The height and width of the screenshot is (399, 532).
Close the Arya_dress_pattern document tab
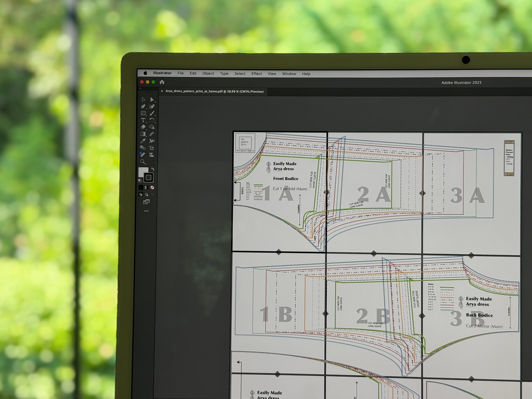tap(162, 91)
